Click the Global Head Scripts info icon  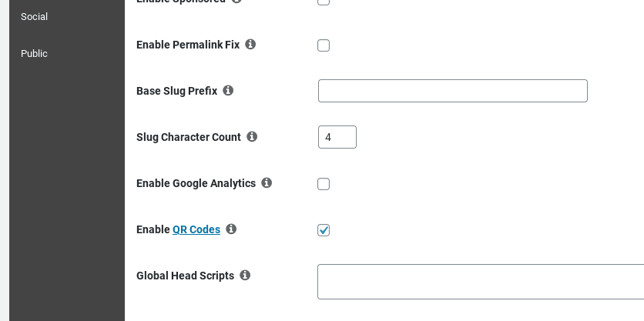245,275
